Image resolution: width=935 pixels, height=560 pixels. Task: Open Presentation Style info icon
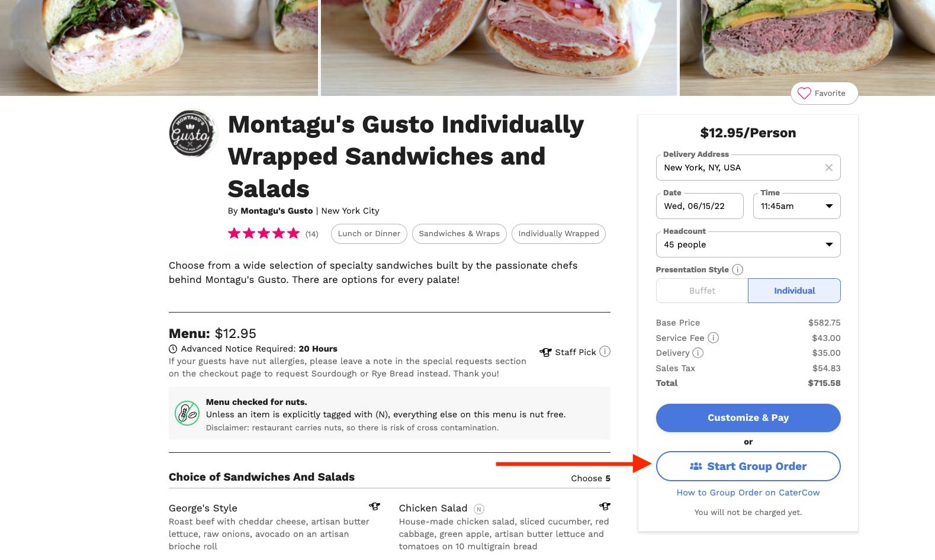pos(737,270)
